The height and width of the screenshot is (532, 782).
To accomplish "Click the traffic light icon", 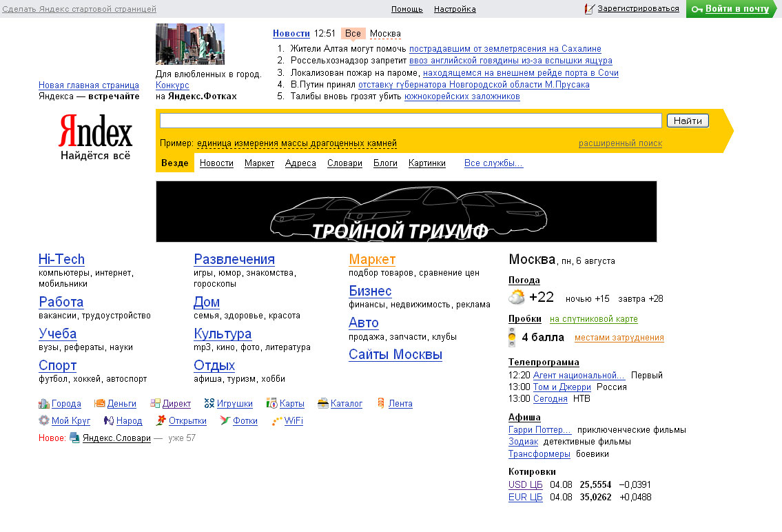I will click(x=512, y=337).
